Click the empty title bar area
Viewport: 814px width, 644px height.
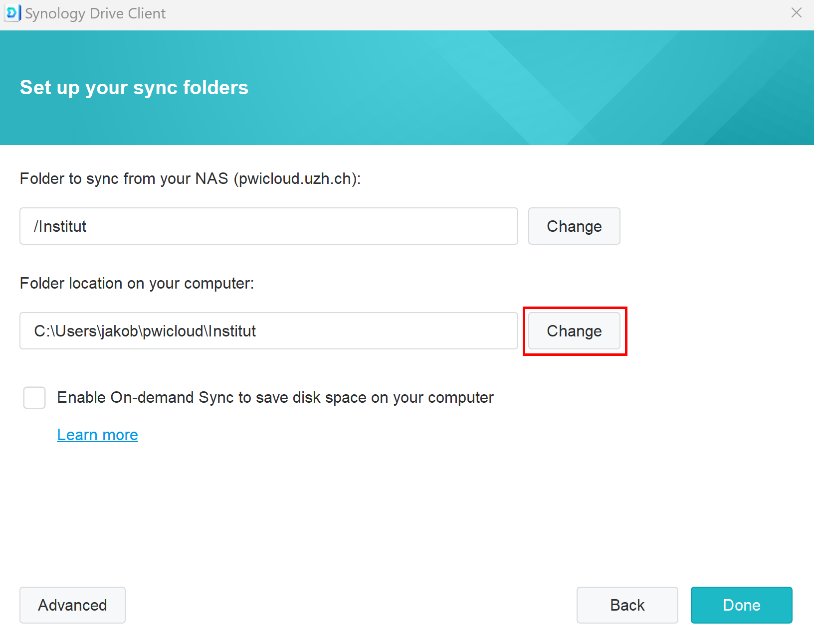(474, 13)
